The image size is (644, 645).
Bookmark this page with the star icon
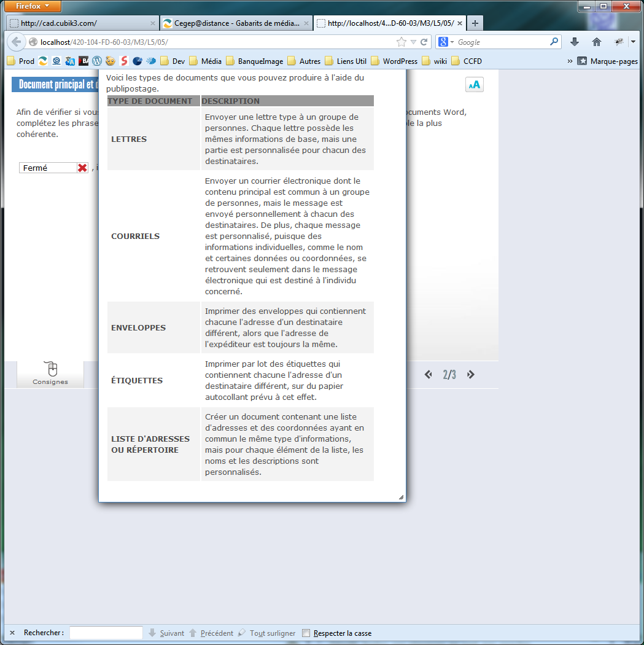pos(402,42)
